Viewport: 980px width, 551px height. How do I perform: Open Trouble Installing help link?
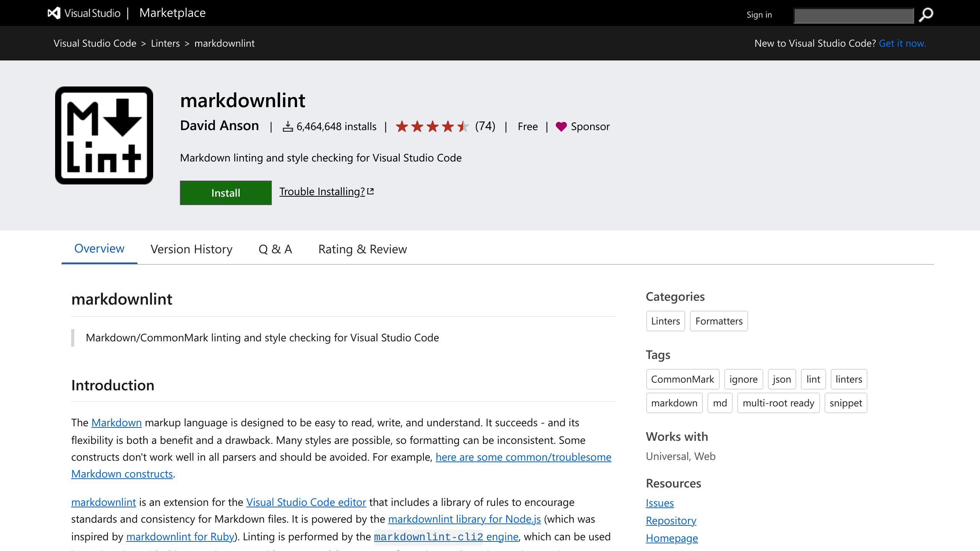point(322,191)
